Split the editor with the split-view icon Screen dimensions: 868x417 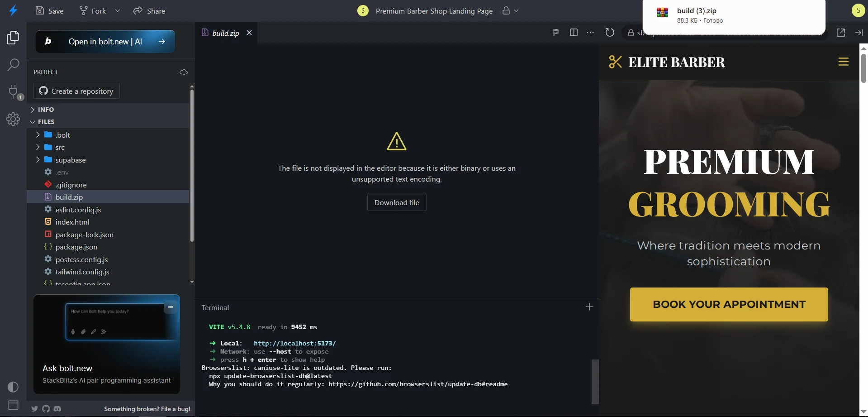(x=574, y=32)
